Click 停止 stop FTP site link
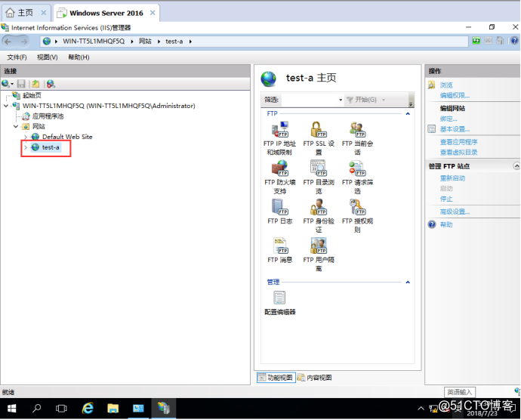 [446, 199]
